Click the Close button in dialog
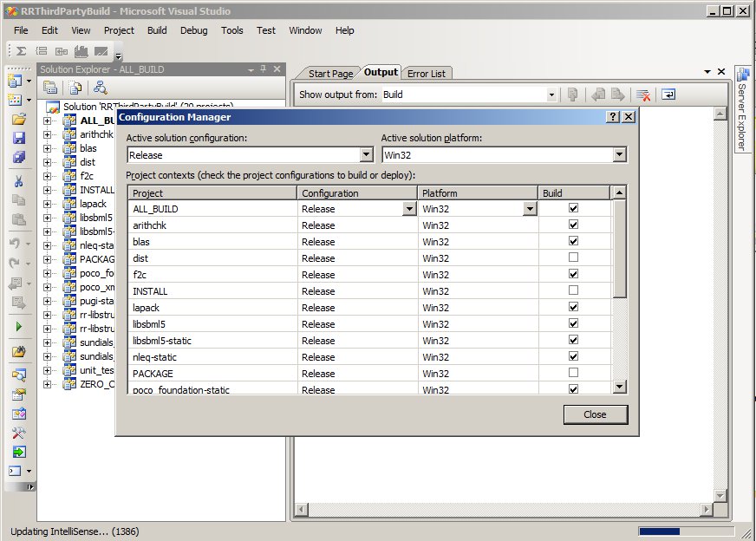The width and height of the screenshot is (756, 541). click(595, 414)
